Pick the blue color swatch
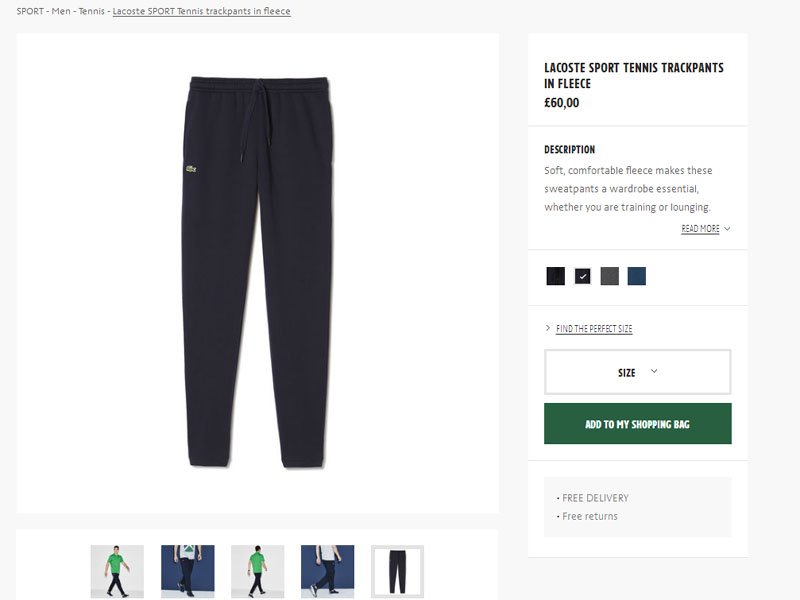 pyautogui.click(x=636, y=276)
